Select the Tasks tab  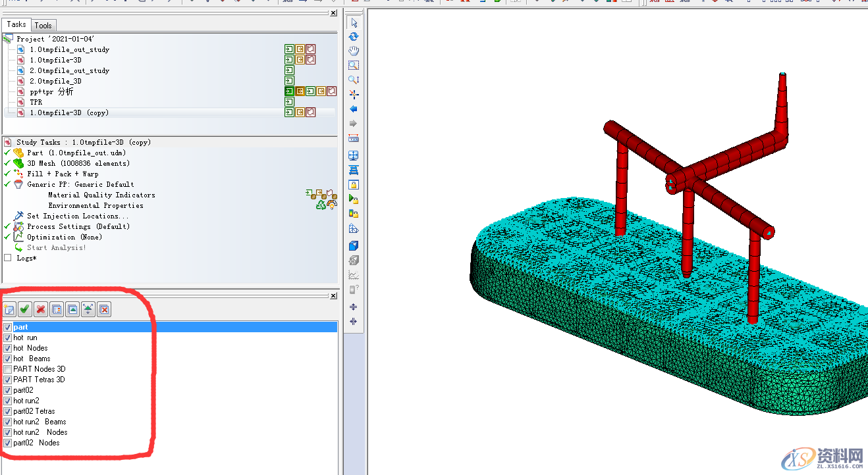16,25
